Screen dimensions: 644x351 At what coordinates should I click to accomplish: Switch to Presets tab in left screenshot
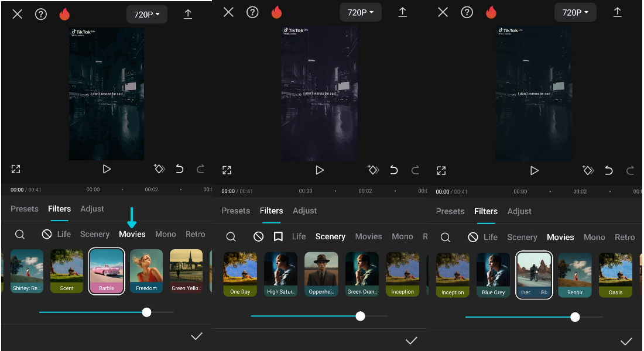pyautogui.click(x=24, y=208)
